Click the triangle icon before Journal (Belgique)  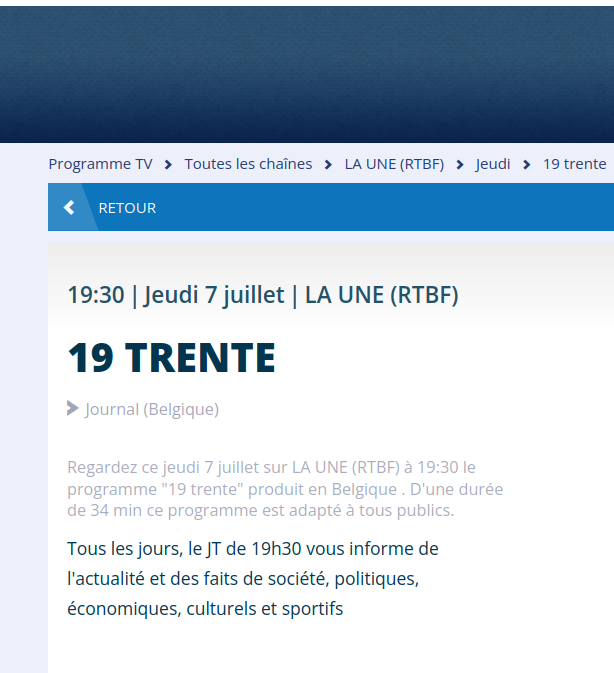73,409
